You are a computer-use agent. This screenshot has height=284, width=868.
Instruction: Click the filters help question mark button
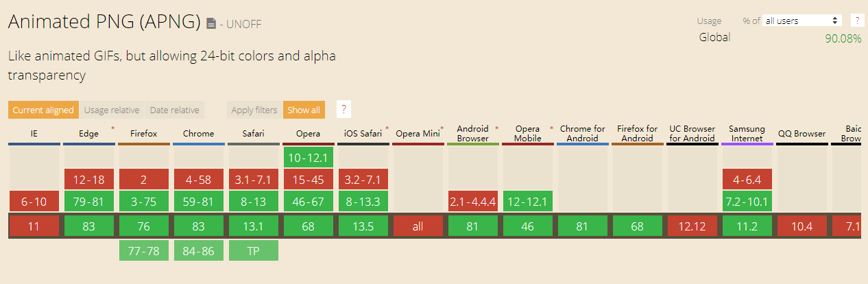[343, 110]
